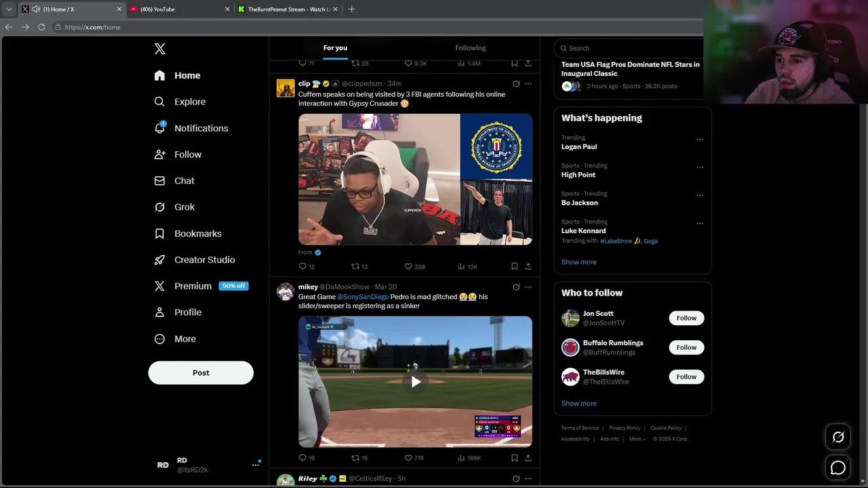Open more options for Bo Jackson trend
This screenshot has width=868, height=488.
(700, 195)
